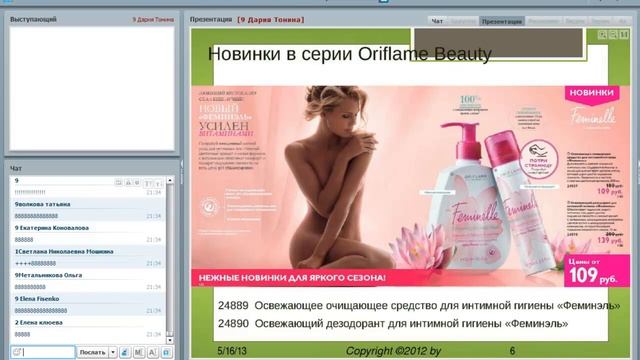Click chat sender 9Метальникова Ольга
640x360 pixels.
pos(48,275)
